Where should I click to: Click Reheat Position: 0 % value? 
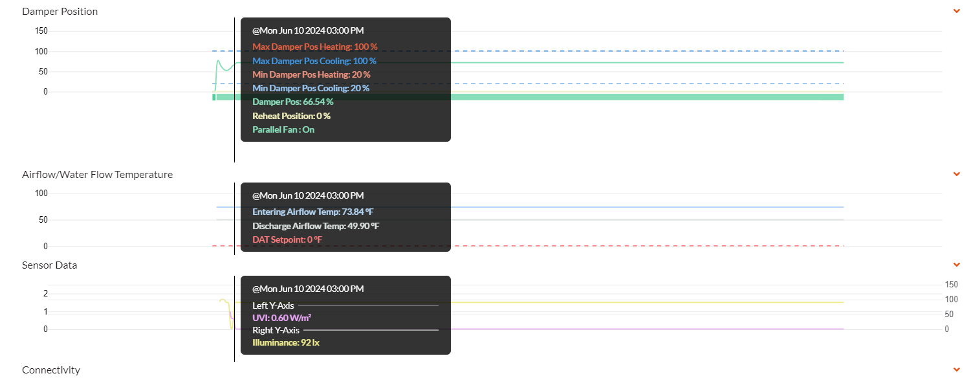click(x=291, y=116)
